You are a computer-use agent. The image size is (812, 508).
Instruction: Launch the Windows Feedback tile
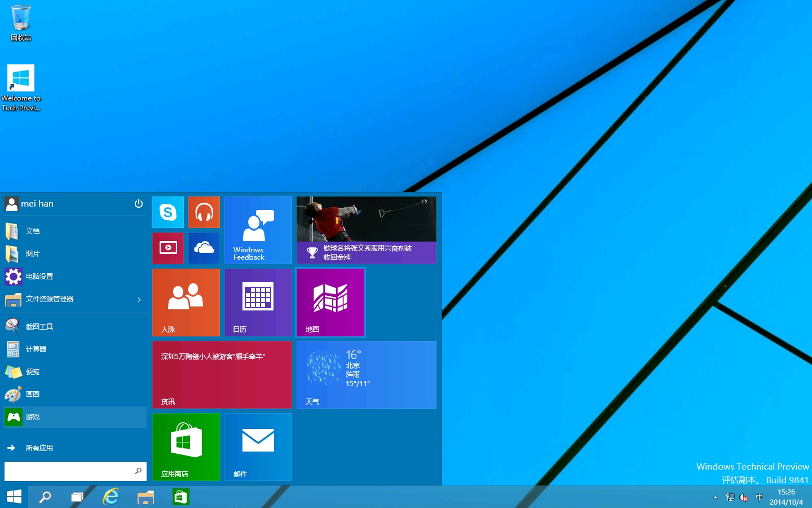tap(258, 230)
